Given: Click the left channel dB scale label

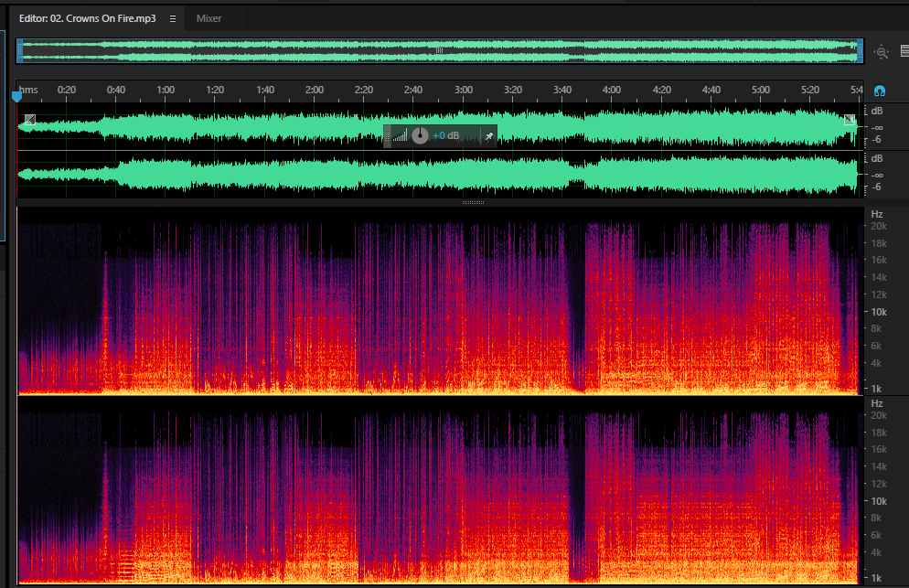Looking at the screenshot, I should pos(876,111).
